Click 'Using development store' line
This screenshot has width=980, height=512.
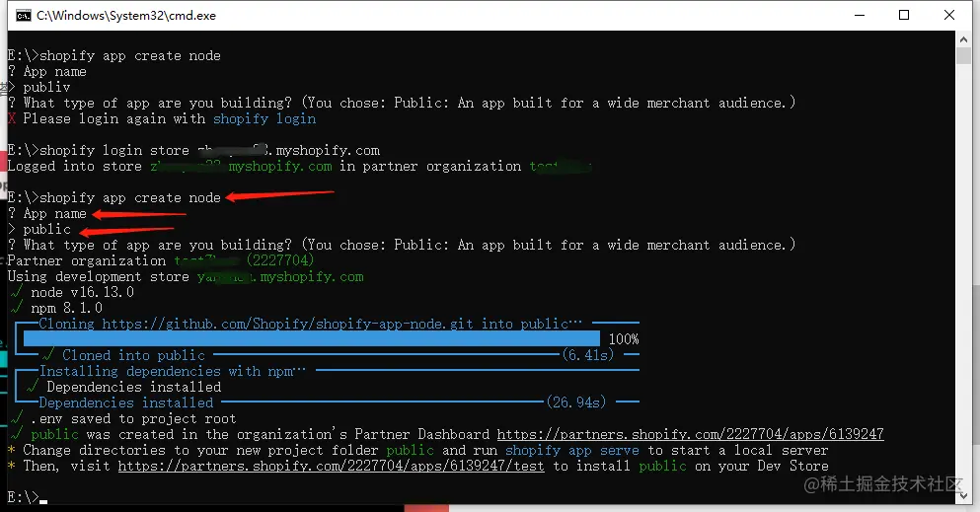tap(186, 276)
